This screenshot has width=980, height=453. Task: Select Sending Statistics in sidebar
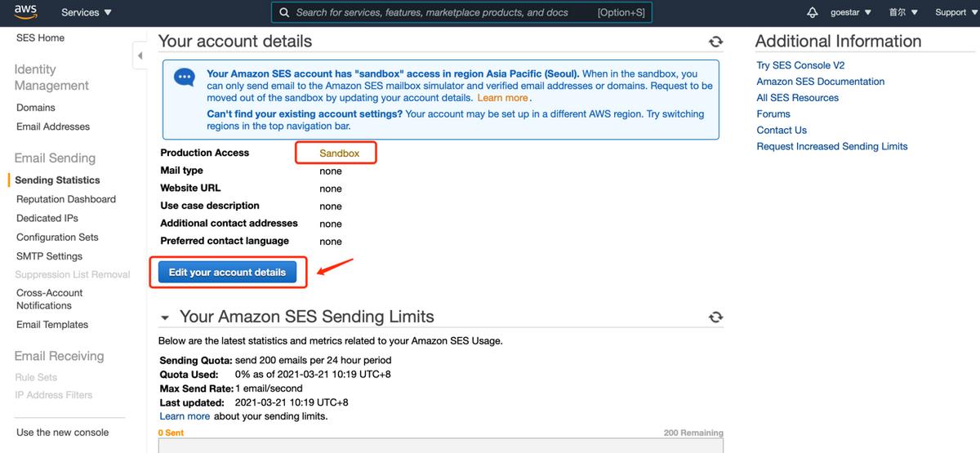click(x=57, y=180)
